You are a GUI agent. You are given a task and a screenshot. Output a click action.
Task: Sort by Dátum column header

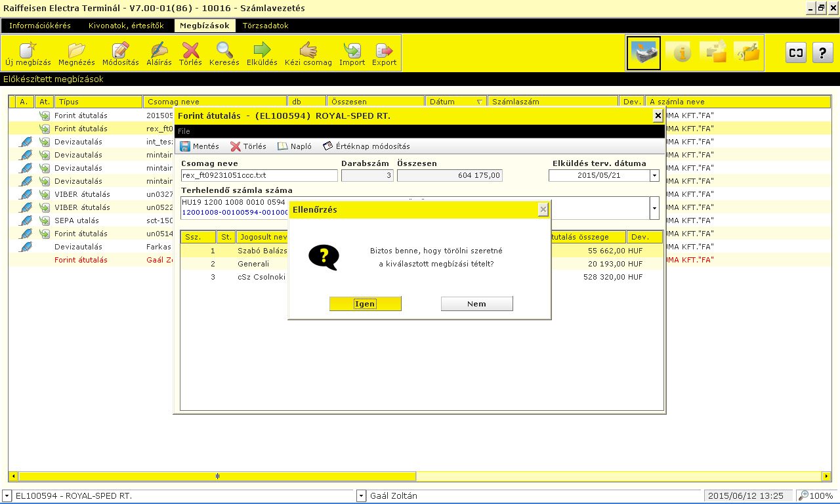click(456, 102)
